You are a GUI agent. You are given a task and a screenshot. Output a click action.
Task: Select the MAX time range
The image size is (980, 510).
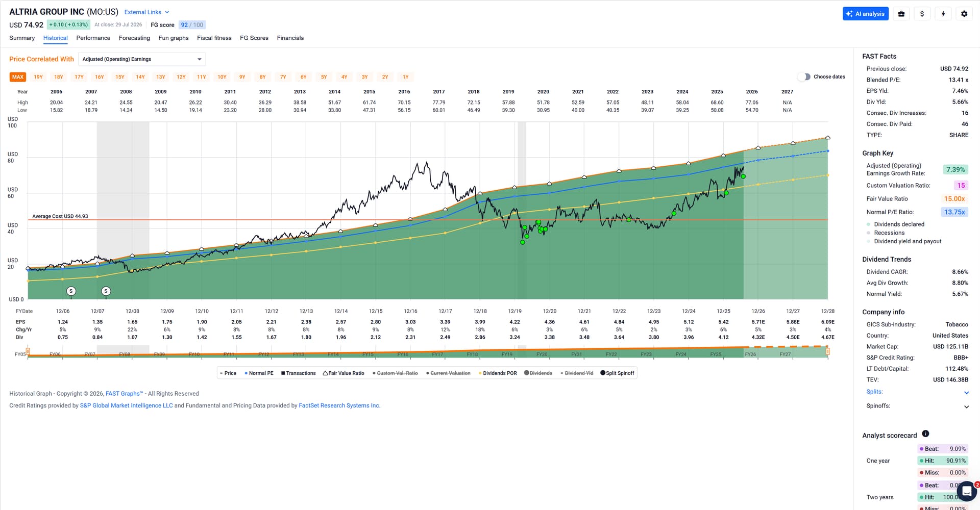click(18, 77)
